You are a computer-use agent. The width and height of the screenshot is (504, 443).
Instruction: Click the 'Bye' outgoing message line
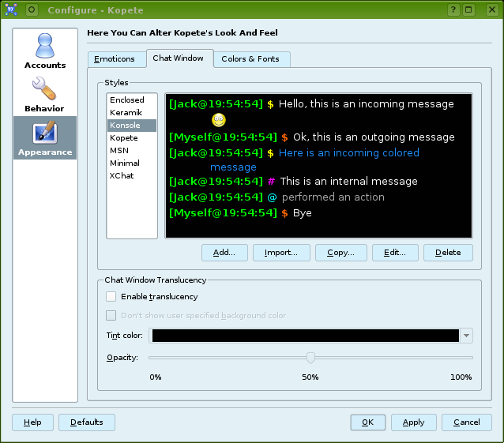coord(302,213)
